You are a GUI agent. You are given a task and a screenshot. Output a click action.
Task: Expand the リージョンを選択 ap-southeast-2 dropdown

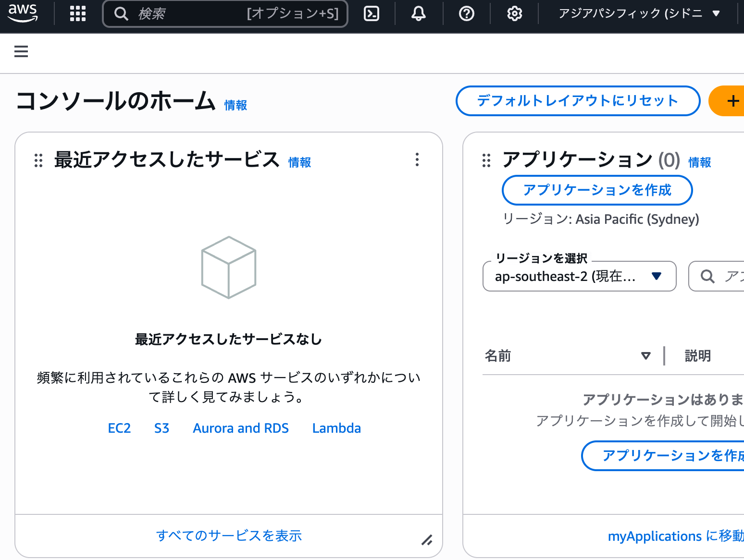click(580, 276)
